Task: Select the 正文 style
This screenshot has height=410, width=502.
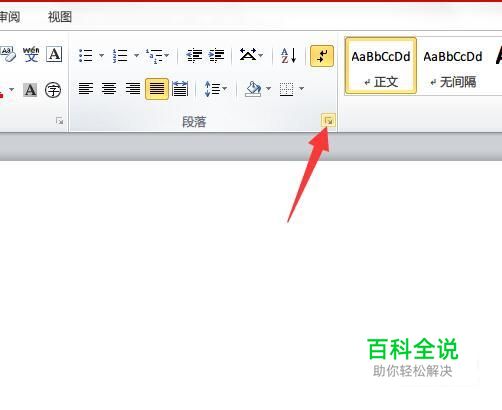Action: click(x=381, y=65)
